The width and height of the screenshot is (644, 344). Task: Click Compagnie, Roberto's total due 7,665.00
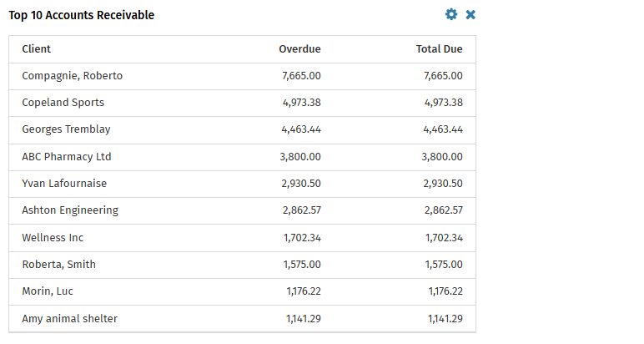pos(443,76)
